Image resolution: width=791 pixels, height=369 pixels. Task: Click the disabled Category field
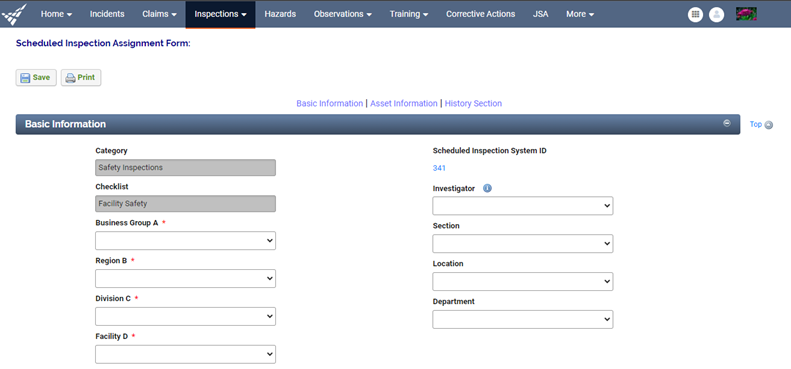click(185, 168)
